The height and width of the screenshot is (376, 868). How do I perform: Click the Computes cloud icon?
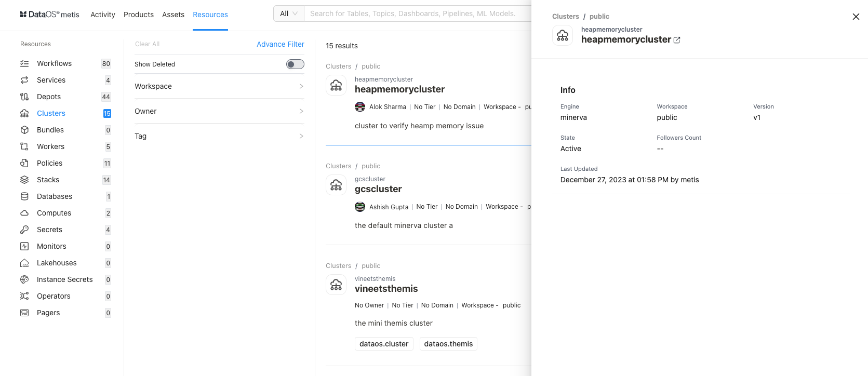click(24, 213)
